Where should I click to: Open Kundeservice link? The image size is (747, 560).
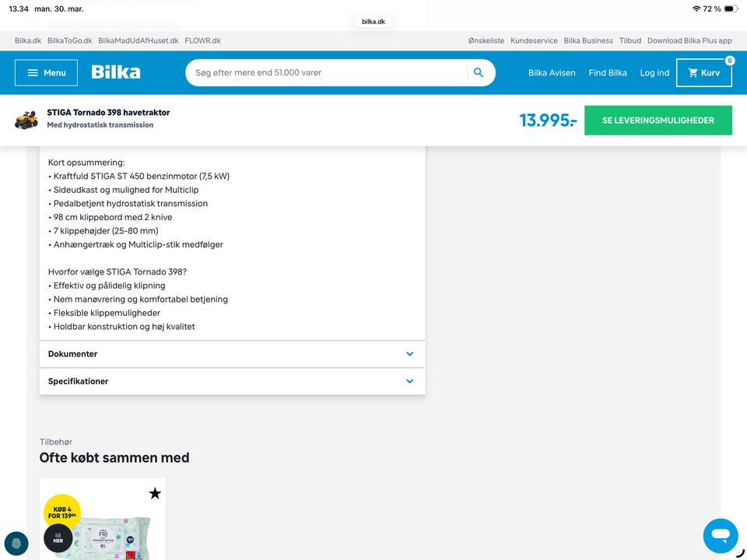[x=534, y=40]
